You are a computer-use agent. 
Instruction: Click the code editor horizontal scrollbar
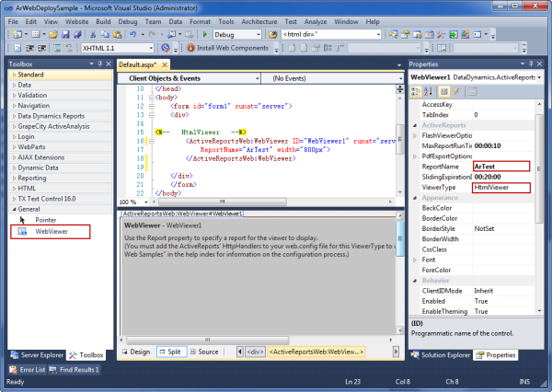click(x=223, y=202)
